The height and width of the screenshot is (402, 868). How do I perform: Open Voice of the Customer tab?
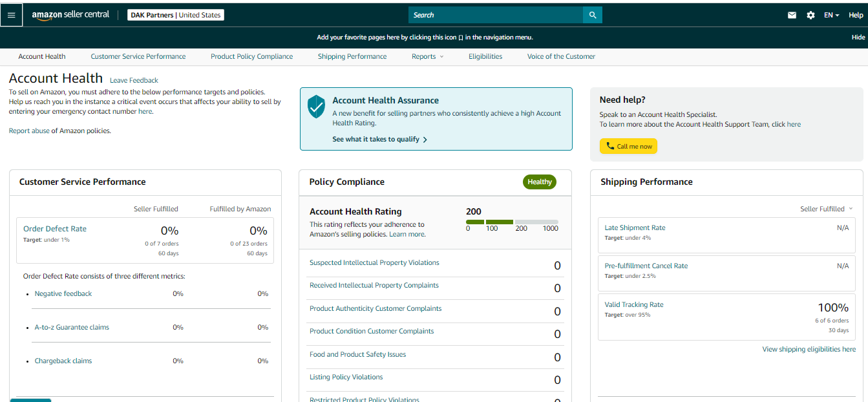(x=561, y=56)
